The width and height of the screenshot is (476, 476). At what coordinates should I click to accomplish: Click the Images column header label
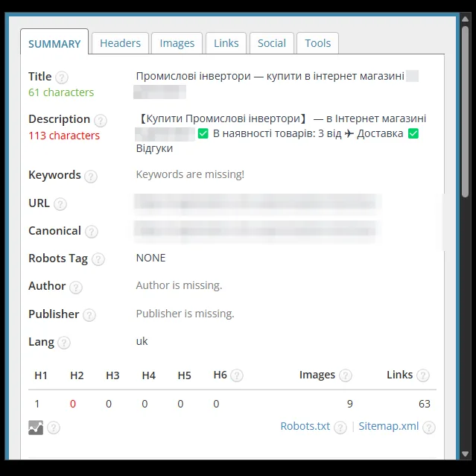click(317, 375)
